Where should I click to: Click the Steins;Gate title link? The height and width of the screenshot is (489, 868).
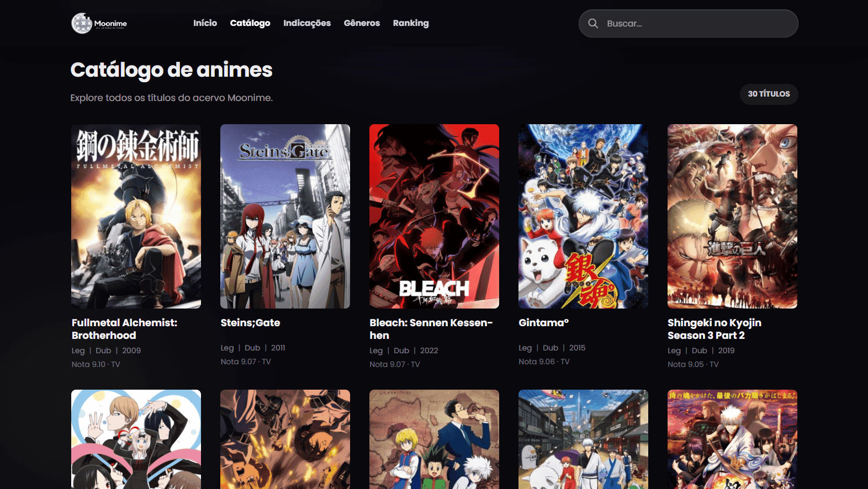(250, 323)
